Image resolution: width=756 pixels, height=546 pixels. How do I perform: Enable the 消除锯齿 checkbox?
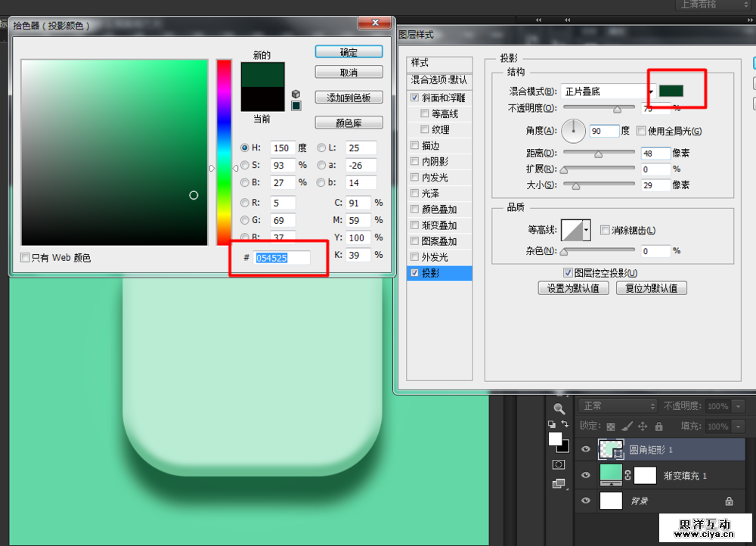(x=605, y=230)
